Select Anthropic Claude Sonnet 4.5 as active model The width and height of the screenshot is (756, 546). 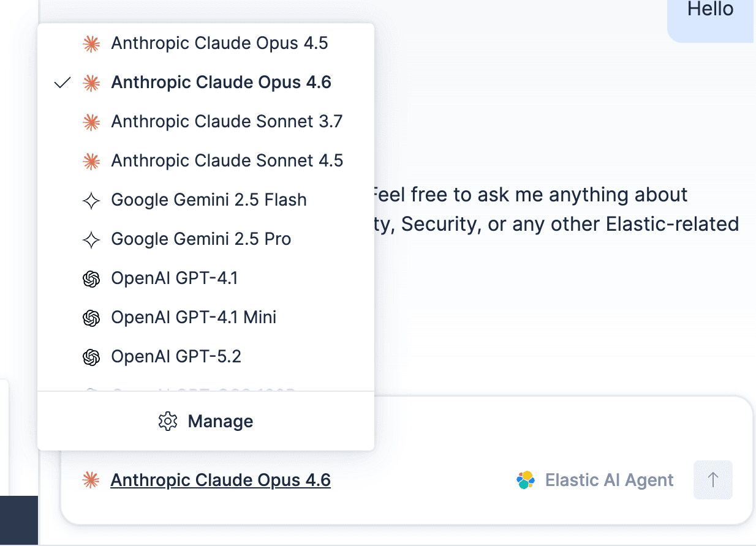click(227, 160)
